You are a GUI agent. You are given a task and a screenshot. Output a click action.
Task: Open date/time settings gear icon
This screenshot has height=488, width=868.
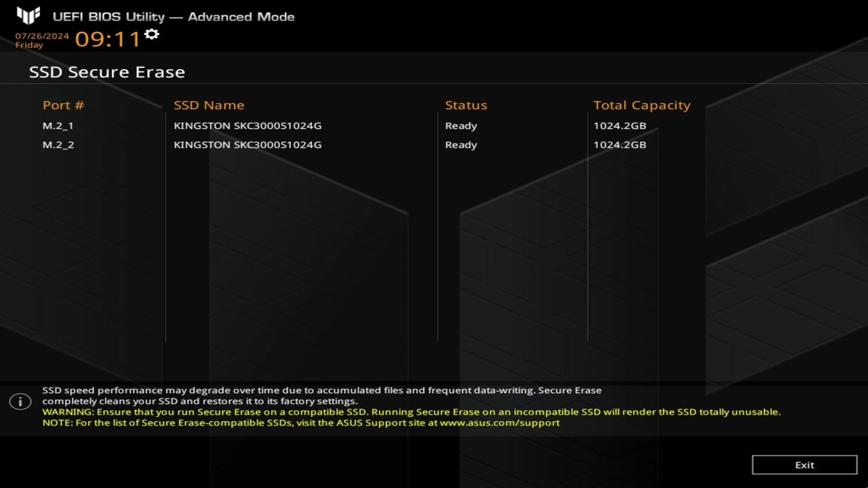152,34
